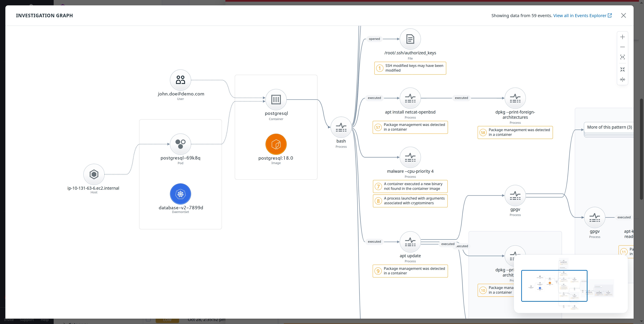Click the cryptominers alert card on malware node
The image size is (644, 324).
[410, 201]
